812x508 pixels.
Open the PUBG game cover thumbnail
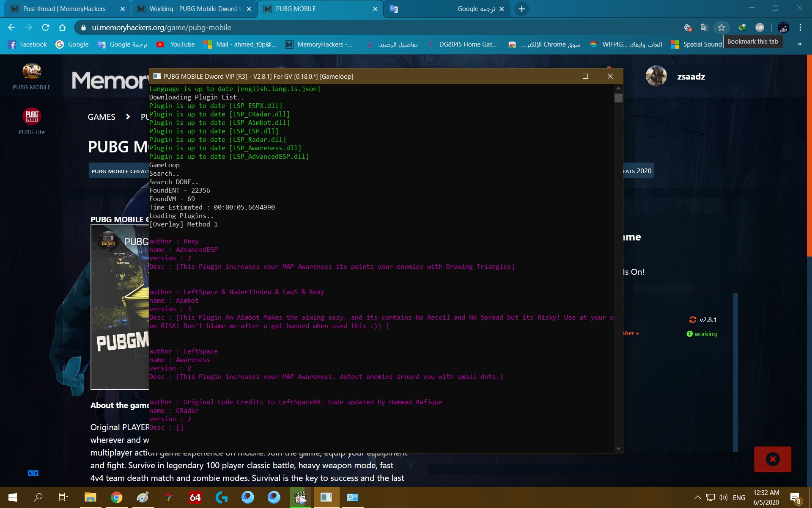point(120,307)
